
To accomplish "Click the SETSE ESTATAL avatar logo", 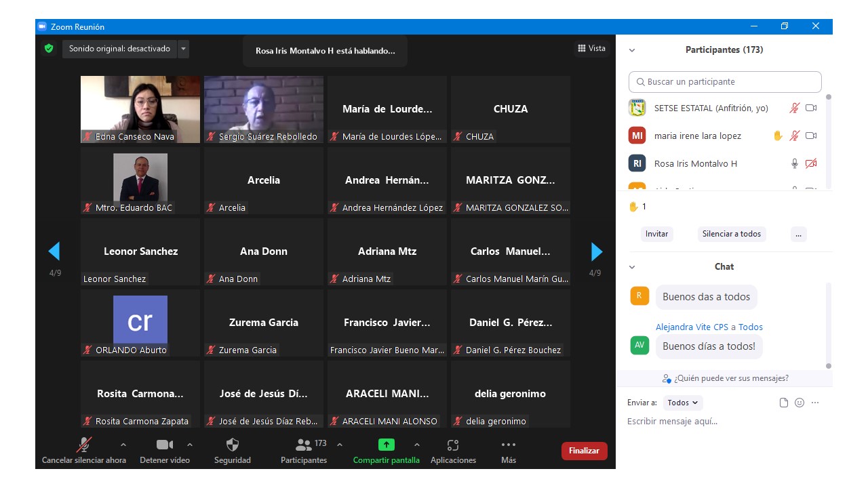I will point(637,108).
